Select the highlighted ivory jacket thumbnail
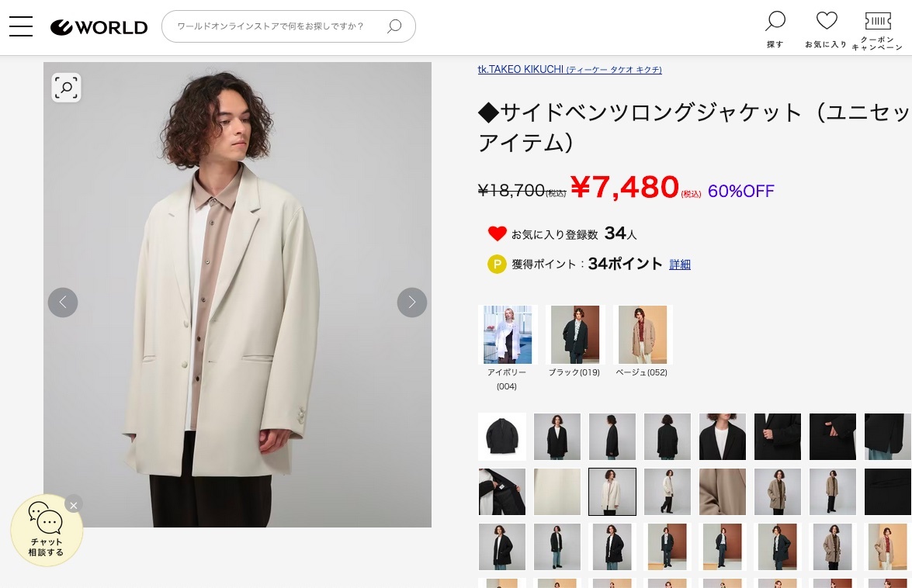The height and width of the screenshot is (588, 912). [612, 492]
